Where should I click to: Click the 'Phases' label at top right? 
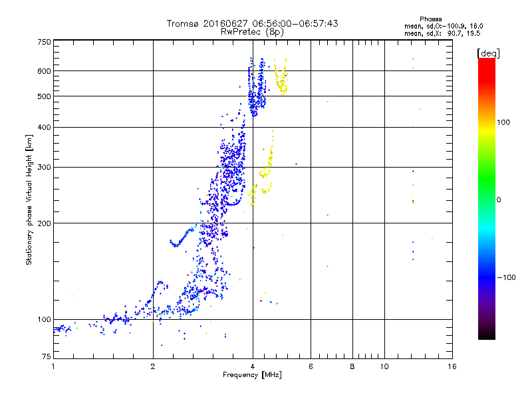point(430,19)
